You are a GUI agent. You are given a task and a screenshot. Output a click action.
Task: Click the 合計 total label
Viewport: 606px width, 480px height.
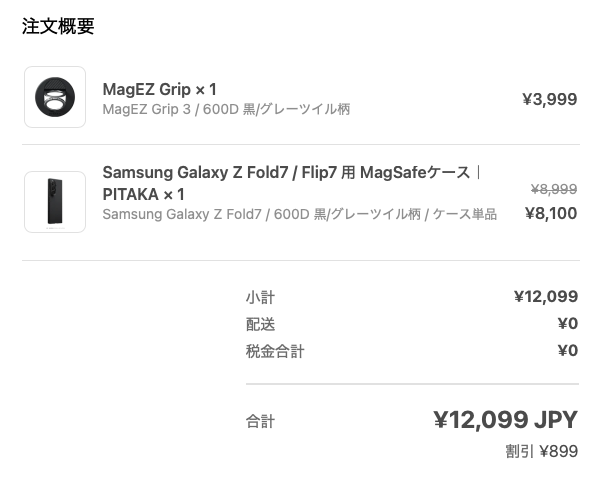(x=260, y=421)
